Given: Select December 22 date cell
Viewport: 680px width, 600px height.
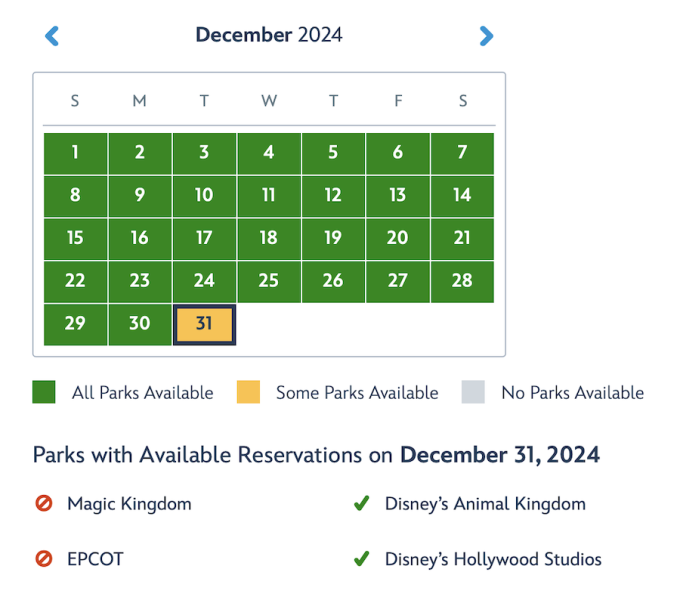Looking at the screenshot, I should (x=75, y=281).
